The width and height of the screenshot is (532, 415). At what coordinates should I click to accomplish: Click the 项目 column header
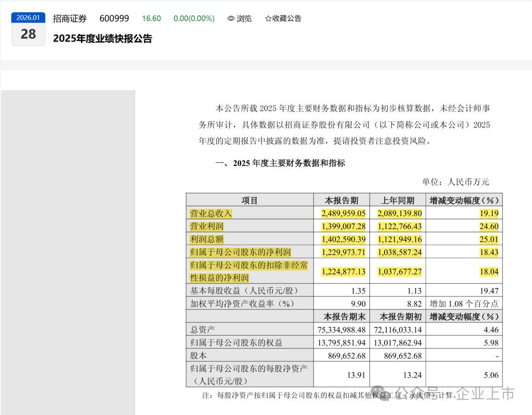tap(249, 201)
